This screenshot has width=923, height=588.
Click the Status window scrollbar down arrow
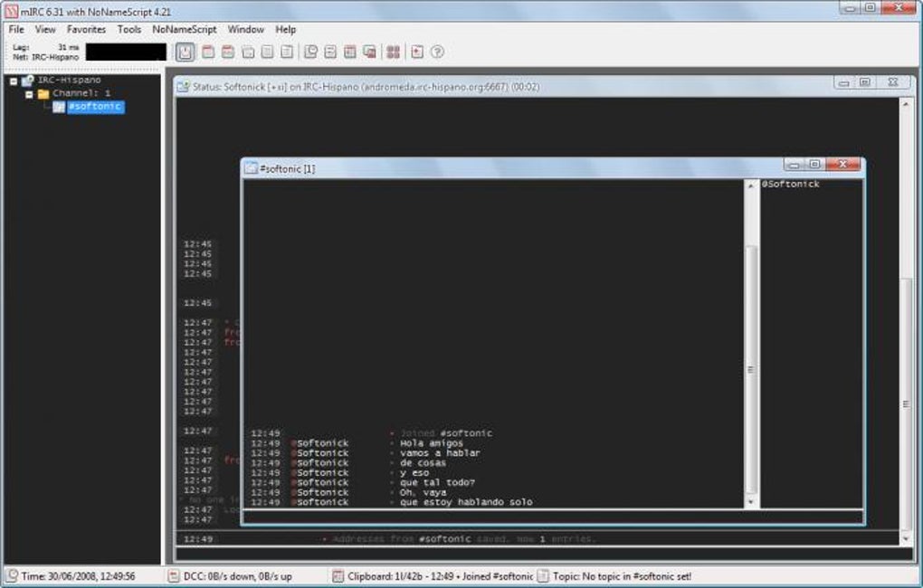(905, 538)
